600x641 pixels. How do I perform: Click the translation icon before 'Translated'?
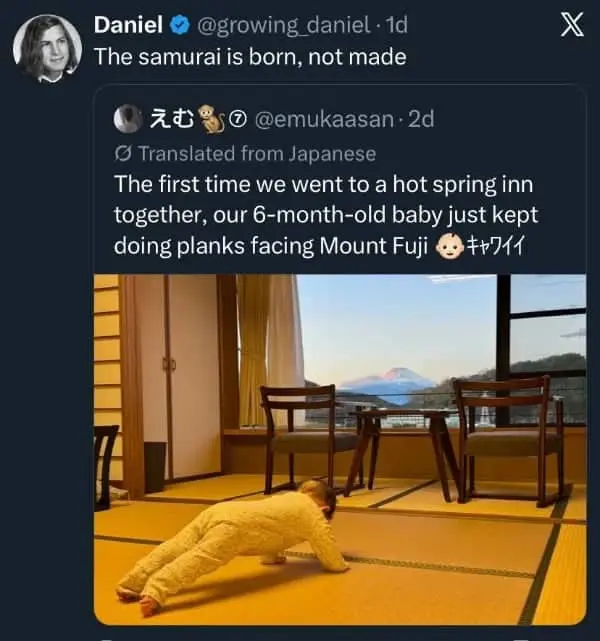pyautogui.click(x=123, y=153)
